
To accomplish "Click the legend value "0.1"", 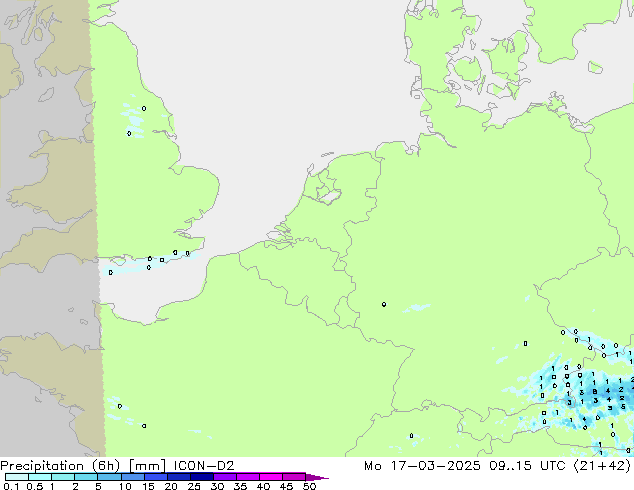I will 11,486.
